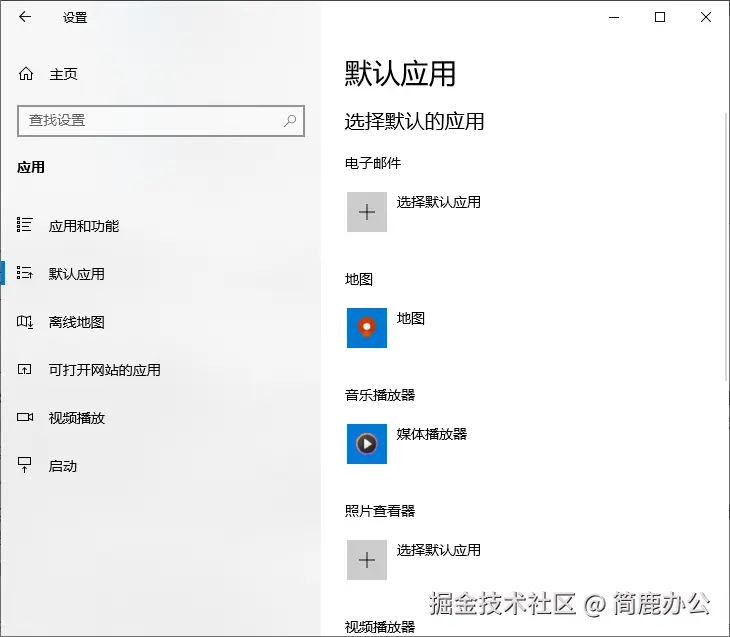
Task: Click the 视频播放器 category label
Action: click(x=380, y=627)
